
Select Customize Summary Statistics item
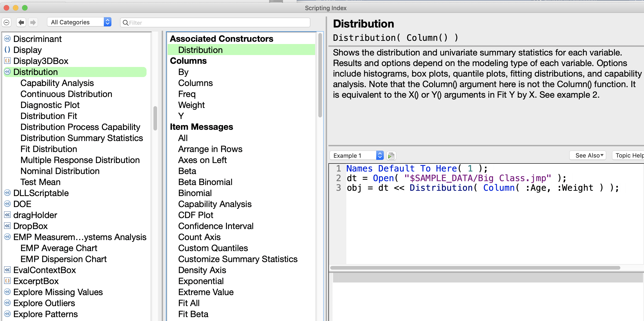point(237,259)
